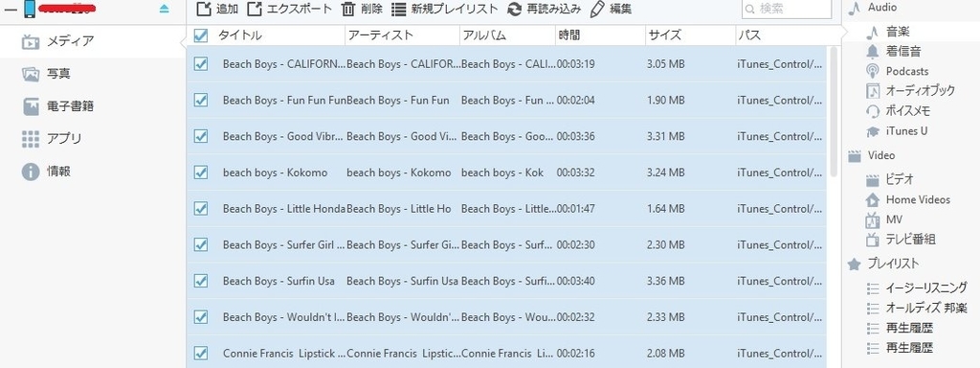The height and width of the screenshot is (368, 980).
Task: Uncheck the Good Vibrations track checkbox
Action: (x=201, y=136)
